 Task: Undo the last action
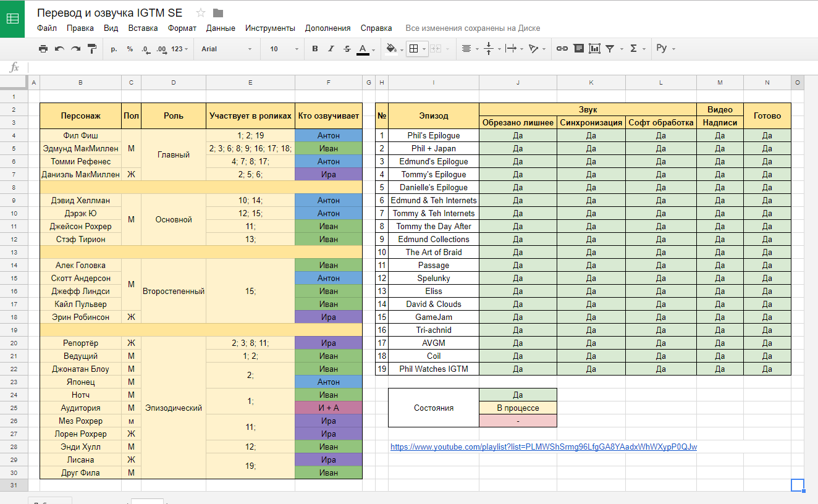tap(59, 49)
